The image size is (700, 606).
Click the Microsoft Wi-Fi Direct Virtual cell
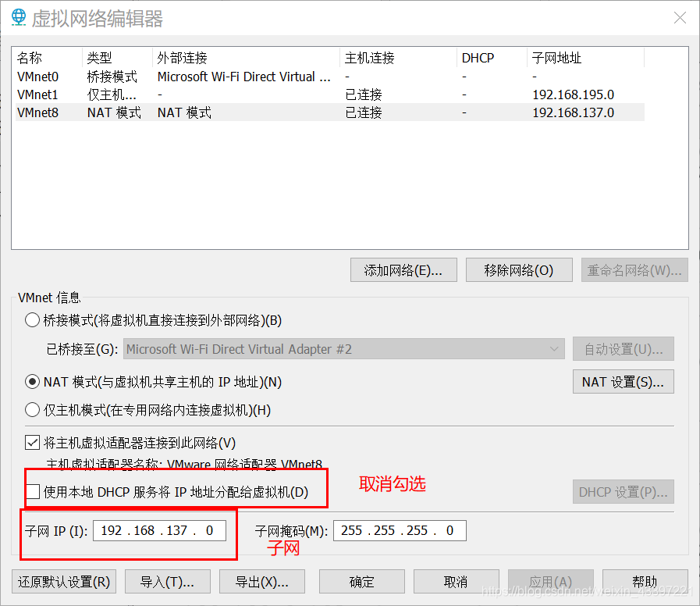(x=243, y=77)
